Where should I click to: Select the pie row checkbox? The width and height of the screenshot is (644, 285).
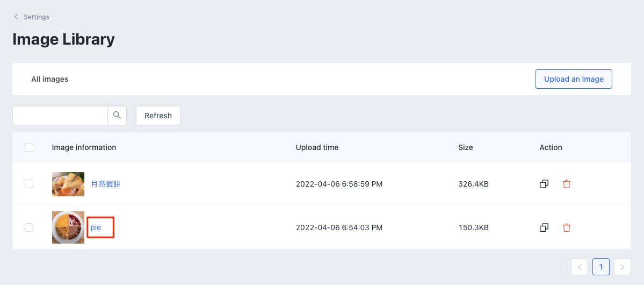(x=29, y=227)
